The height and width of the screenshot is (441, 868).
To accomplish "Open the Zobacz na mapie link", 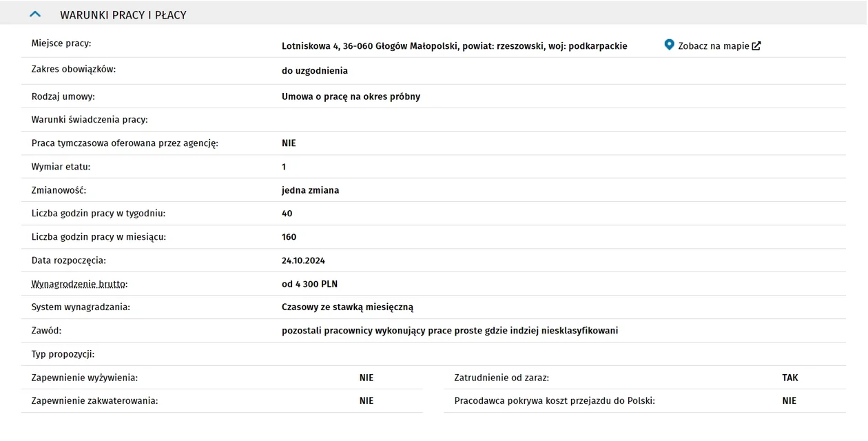I will coord(713,46).
